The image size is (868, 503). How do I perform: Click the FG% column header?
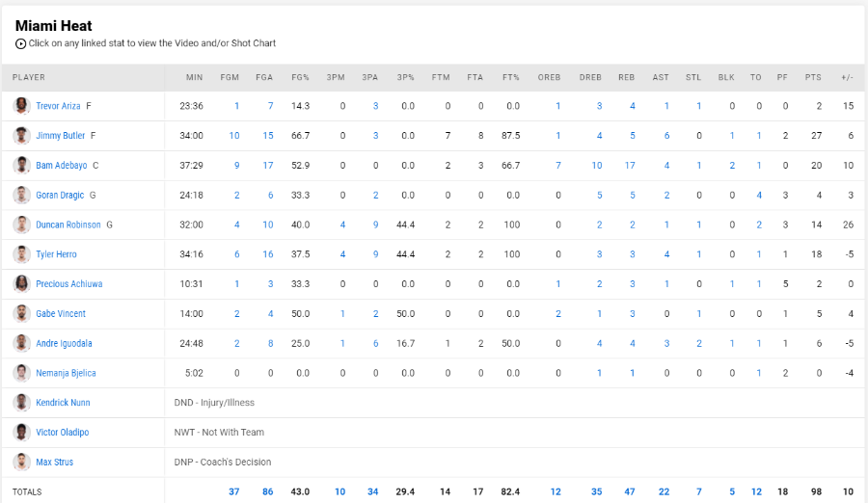[x=301, y=77]
